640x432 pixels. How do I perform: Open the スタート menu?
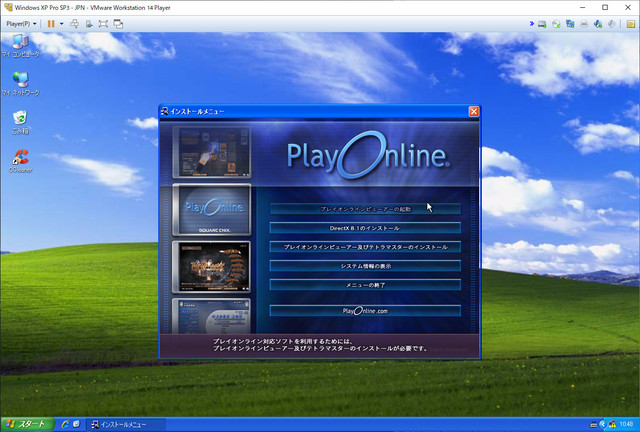27,424
